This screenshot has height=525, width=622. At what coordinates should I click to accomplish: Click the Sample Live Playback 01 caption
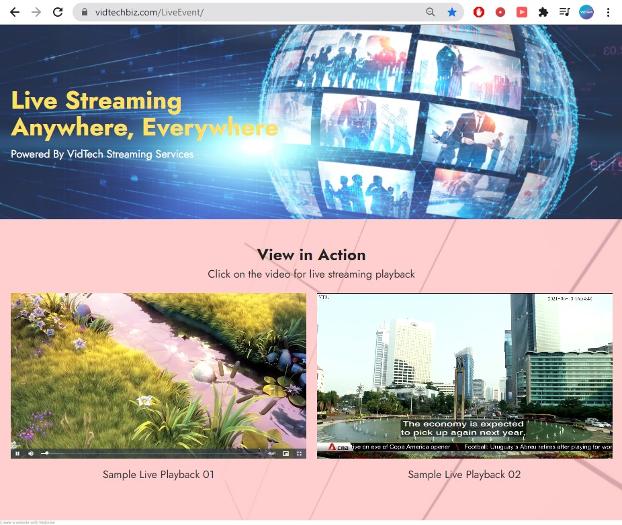point(158,474)
